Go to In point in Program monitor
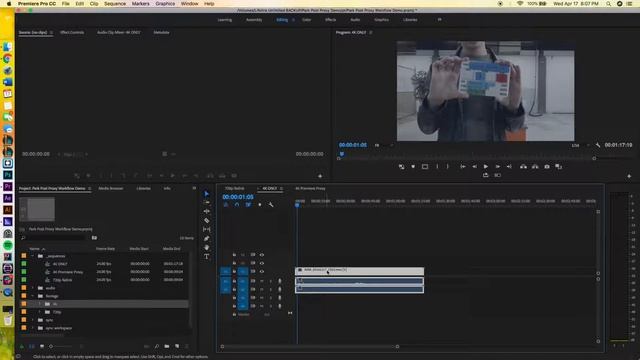Viewport: 640px width, 360px height. 462,167
